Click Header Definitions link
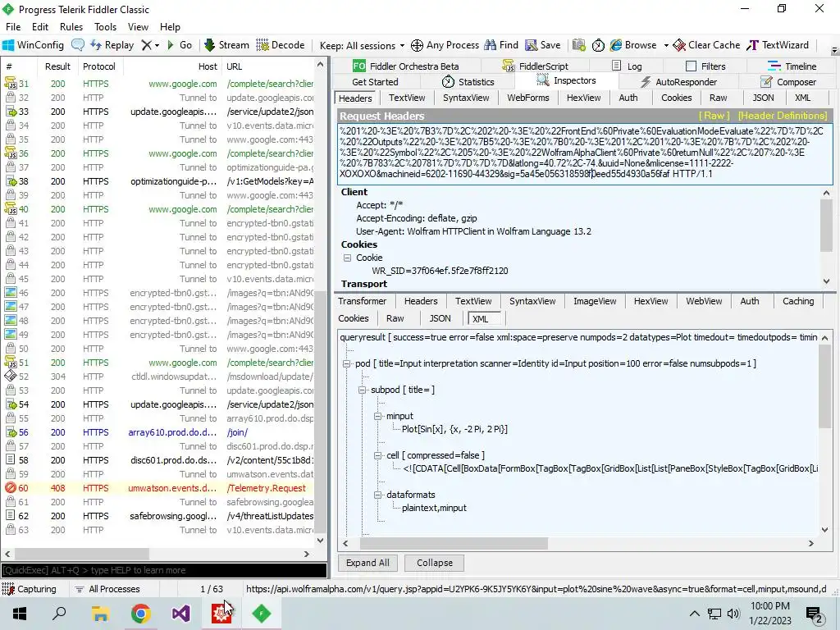Screen dimensions: 840x630 point(782,116)
